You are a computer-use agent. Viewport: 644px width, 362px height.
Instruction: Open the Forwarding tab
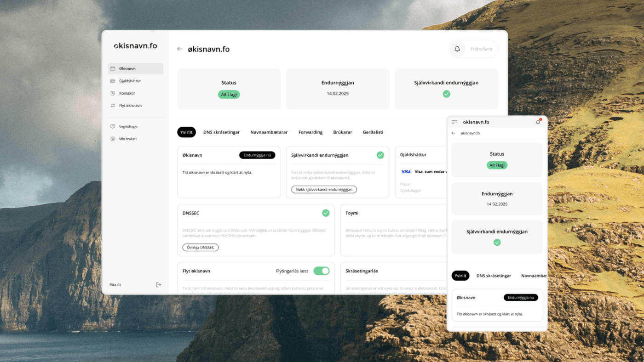click(310, 132)
